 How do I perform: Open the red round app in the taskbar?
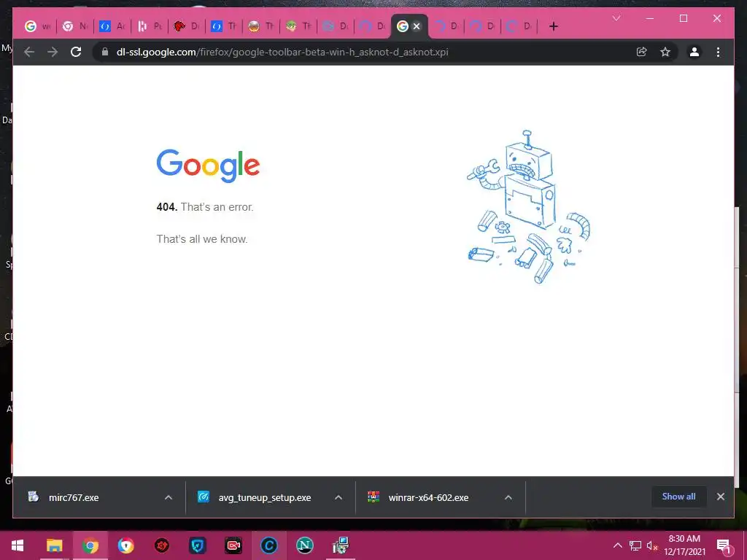(161, 545)
